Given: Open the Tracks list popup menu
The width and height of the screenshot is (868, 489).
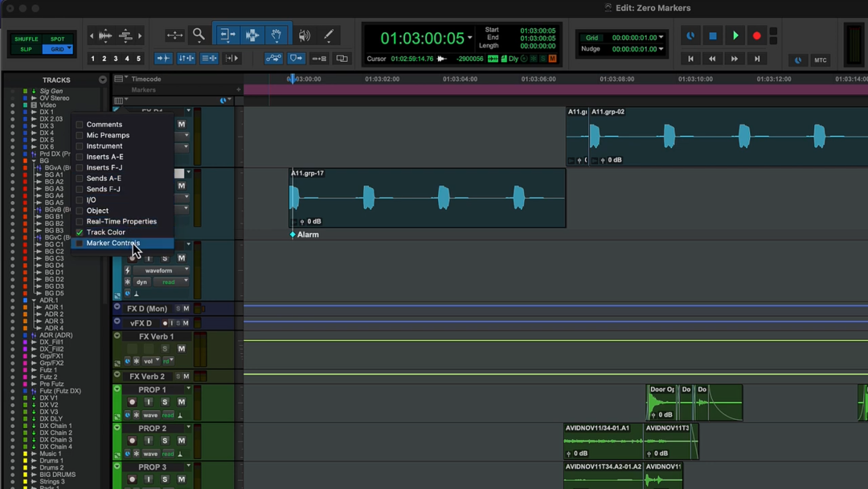Looking at the screenshot, I should coord(102,80).
